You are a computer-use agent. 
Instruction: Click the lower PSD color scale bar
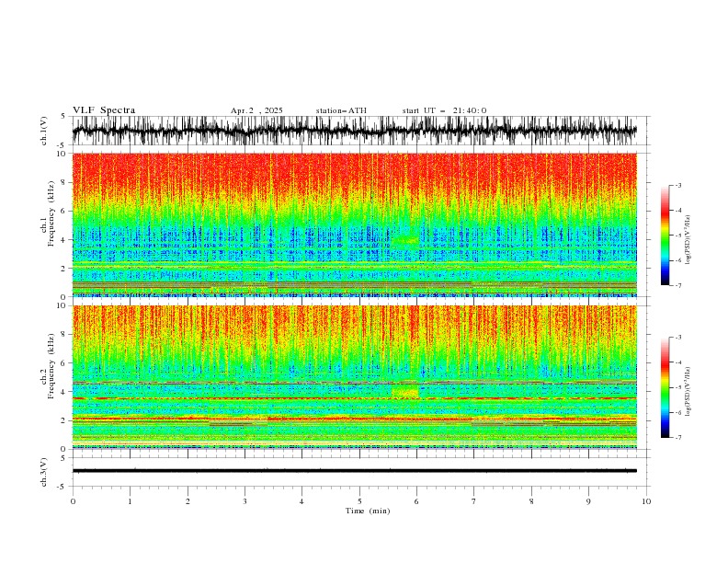(665, 387)
